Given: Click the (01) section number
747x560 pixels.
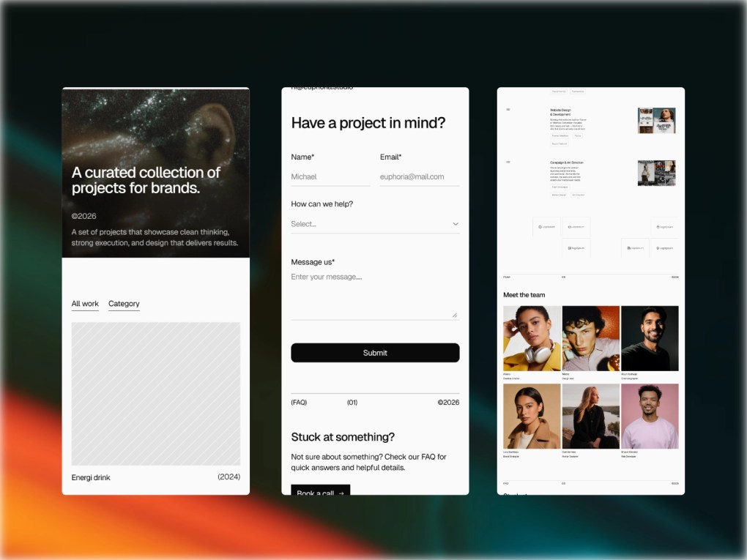Looking at the screenshot, I should [352, 403].
